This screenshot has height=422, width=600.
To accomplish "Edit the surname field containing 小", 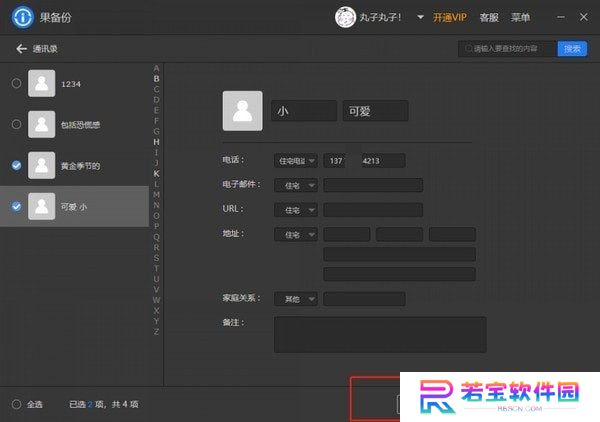I will pos(304,111).
